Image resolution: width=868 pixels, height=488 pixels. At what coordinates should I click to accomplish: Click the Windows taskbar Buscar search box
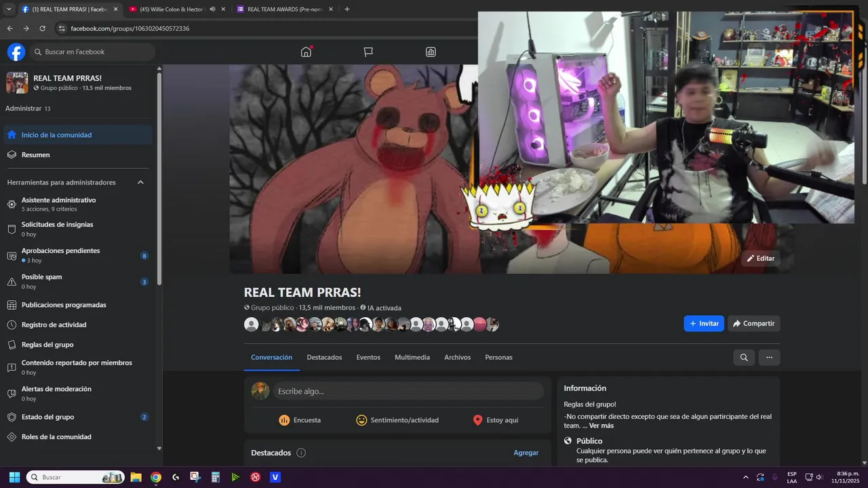tap(75, 477)
